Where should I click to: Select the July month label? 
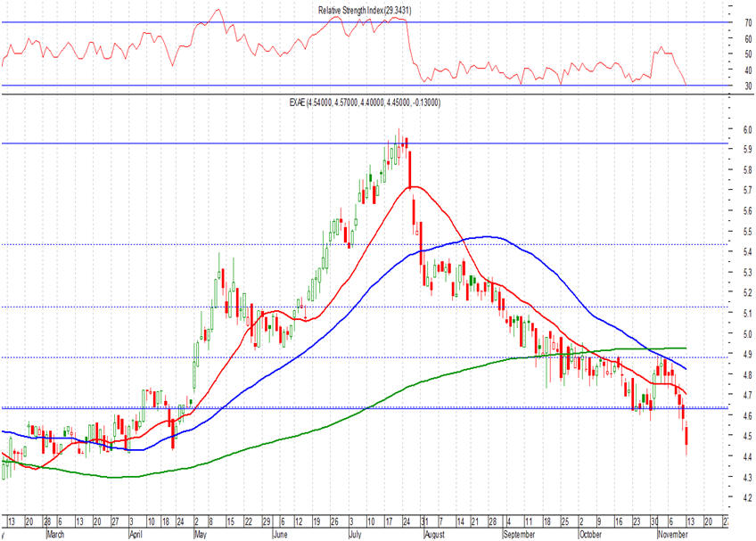[x=355, y=534]
